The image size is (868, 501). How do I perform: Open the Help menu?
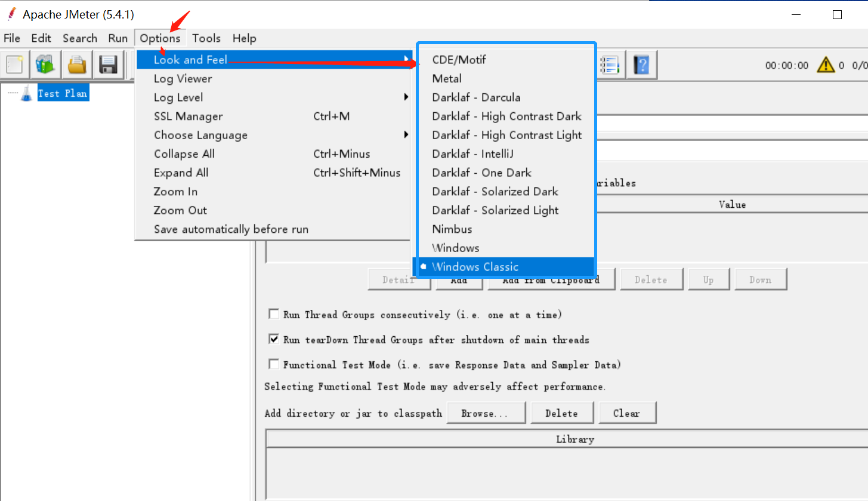[245, 38]
